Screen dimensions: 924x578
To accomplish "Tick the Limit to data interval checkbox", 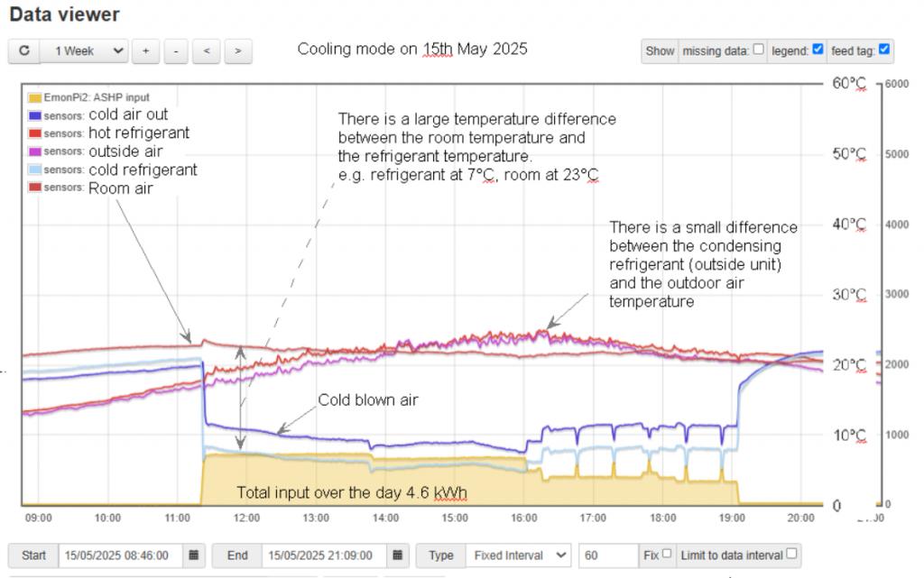I will pyautogui.click(x=791, y=554).
